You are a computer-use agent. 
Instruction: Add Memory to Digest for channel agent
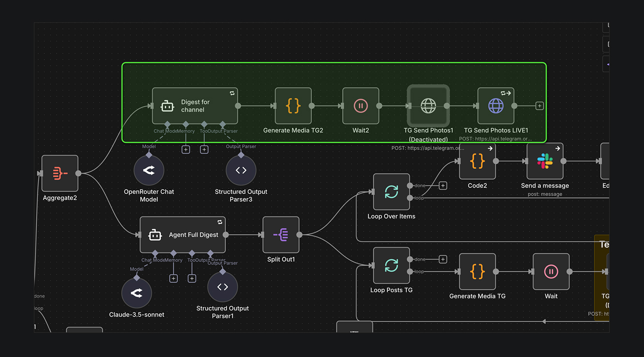click(185, 150)
